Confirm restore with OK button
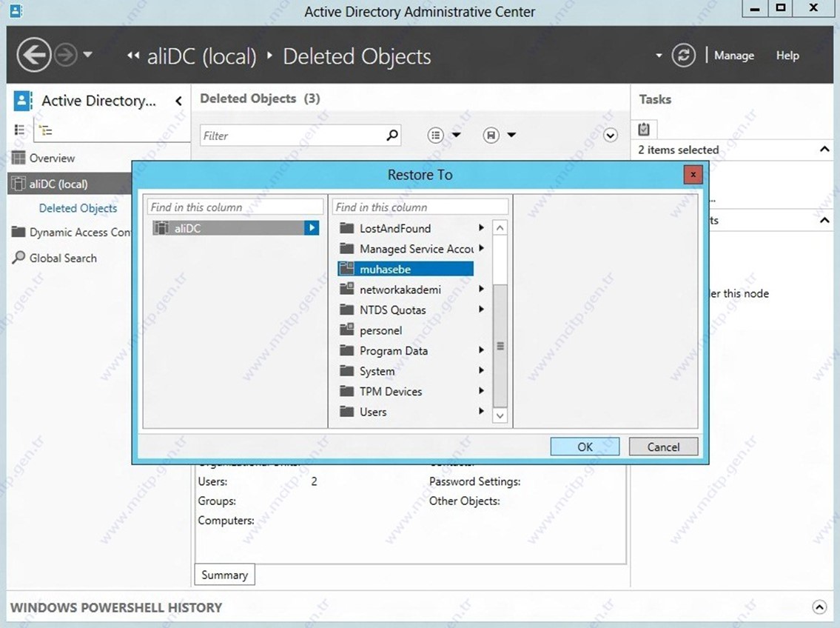This screenshot has width=840, height=628. (585, 447)
